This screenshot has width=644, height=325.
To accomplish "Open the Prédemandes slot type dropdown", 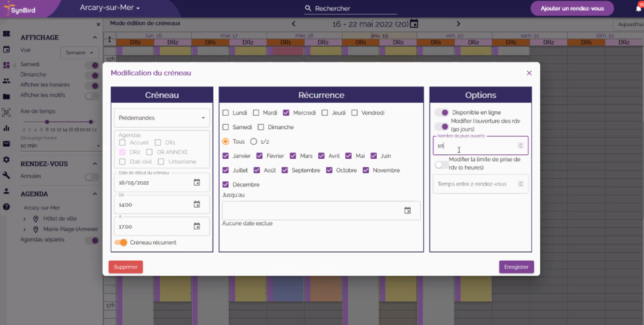I will coord(162,118).
